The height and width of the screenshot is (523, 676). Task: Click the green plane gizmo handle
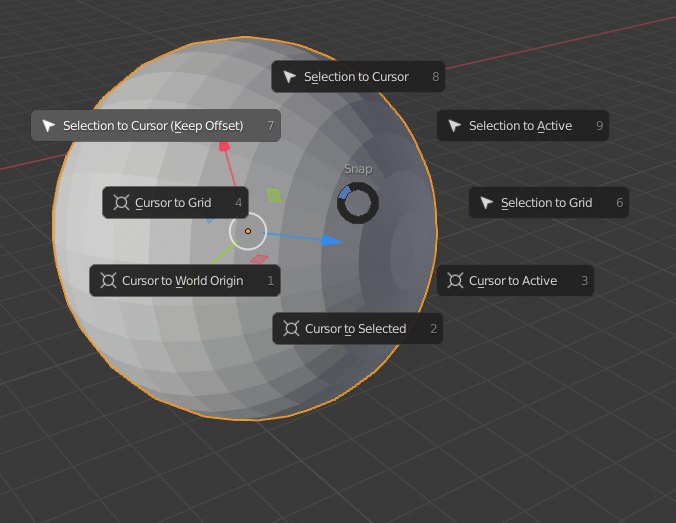tap(274, 195)
